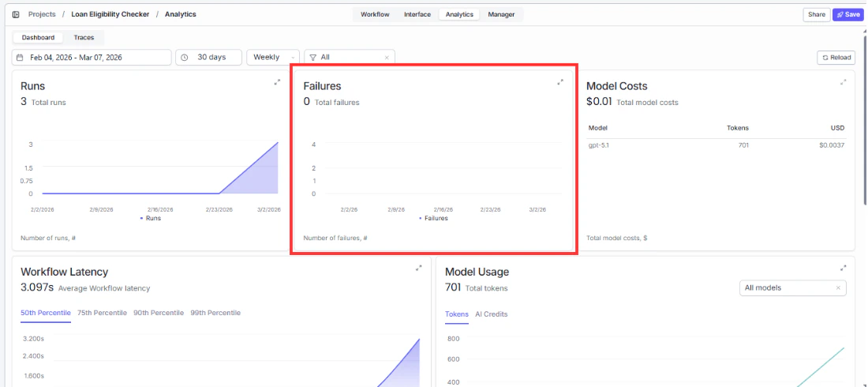868x387 pixels.
Task: Click the Save button
Action: pyautogui.click(x=847, y=14)
